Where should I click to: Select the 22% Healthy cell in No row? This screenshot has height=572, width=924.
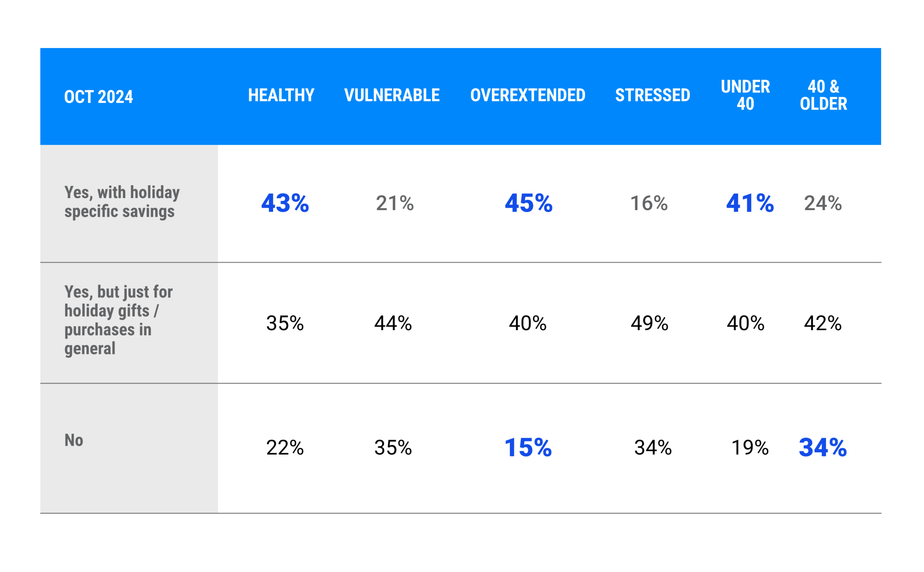(x=284, y=447)
